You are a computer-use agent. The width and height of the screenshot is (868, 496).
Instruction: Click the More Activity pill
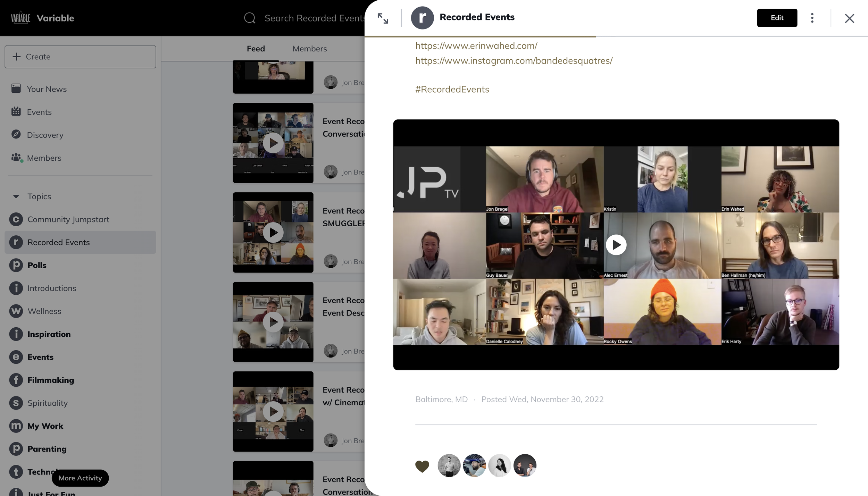tap(80, 478)
